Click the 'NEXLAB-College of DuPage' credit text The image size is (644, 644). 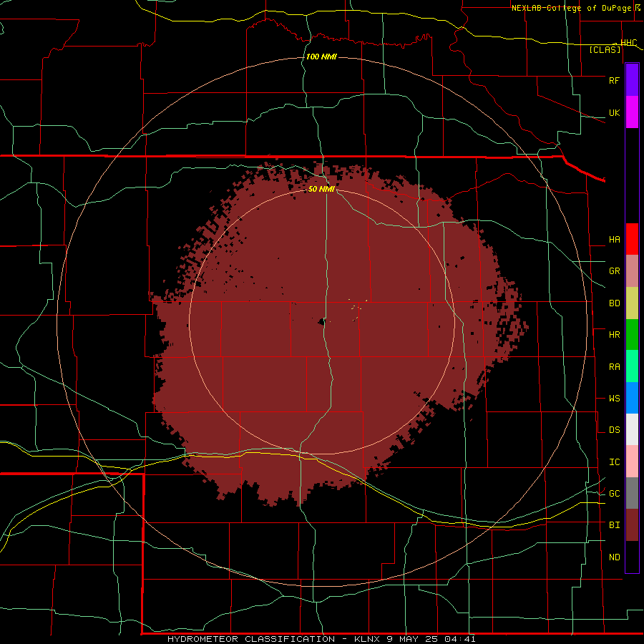point(572,8)
